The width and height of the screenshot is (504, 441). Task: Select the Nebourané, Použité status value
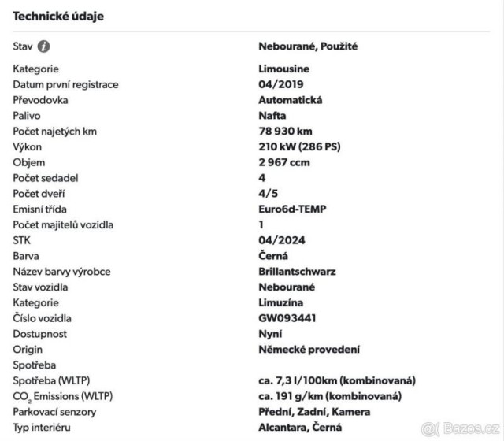tap(308, 46)
